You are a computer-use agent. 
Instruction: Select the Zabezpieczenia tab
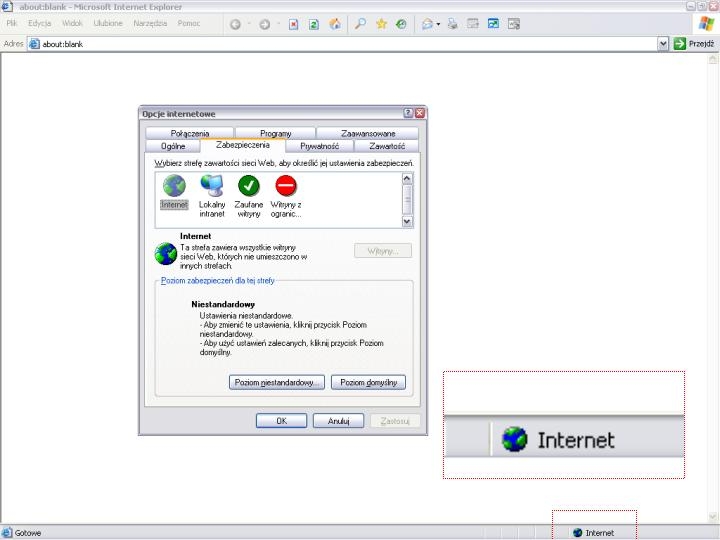242,145
